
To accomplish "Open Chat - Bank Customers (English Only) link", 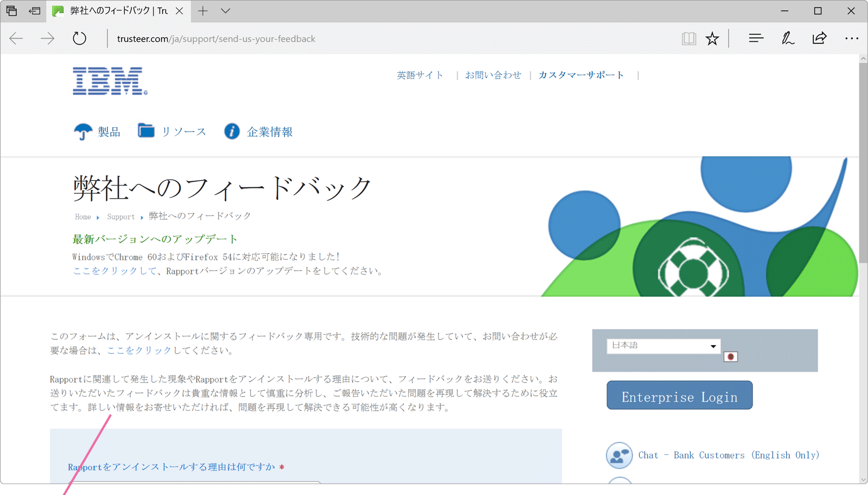I will coord(729,455).
